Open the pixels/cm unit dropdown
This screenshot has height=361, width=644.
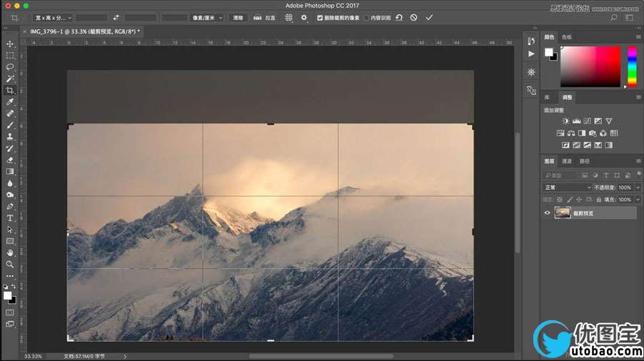pyautogui.click(x=206, y=18)
